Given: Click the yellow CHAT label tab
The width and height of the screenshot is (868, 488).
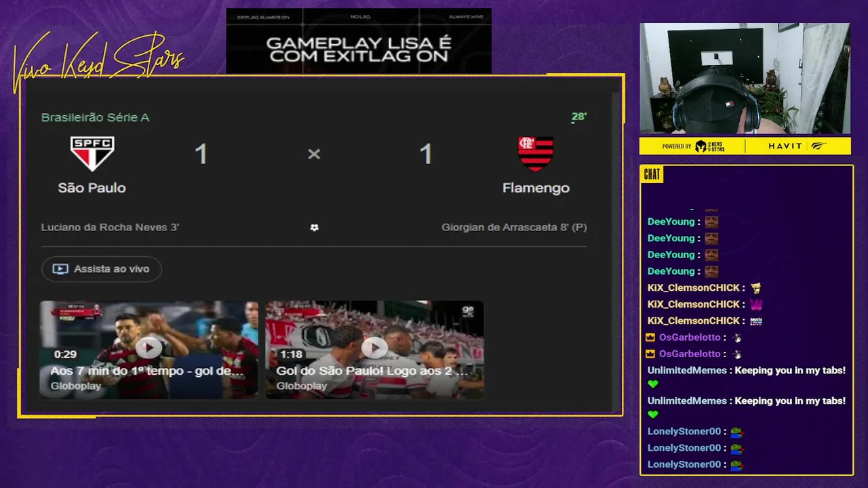Looking at the screenshot, I should 652,174.
